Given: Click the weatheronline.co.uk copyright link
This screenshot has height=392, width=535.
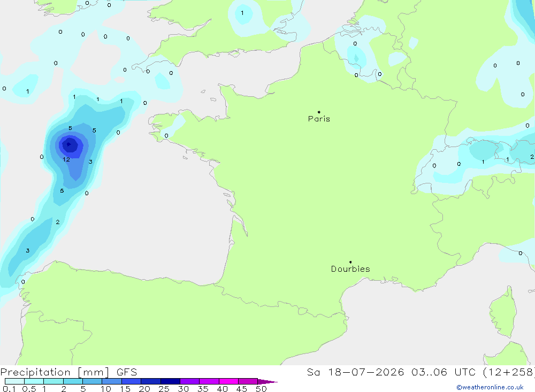Looking at the screenshot, I should (490, 387).
